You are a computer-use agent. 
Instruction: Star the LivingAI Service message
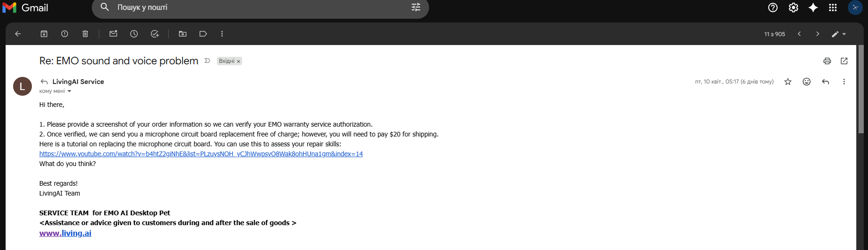point(788,82)
